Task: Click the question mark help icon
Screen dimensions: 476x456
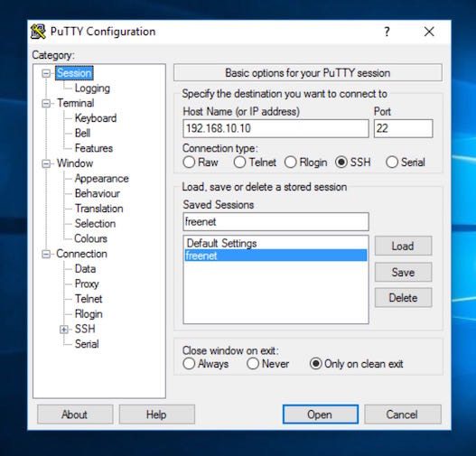Action: (x=387, y=32)
